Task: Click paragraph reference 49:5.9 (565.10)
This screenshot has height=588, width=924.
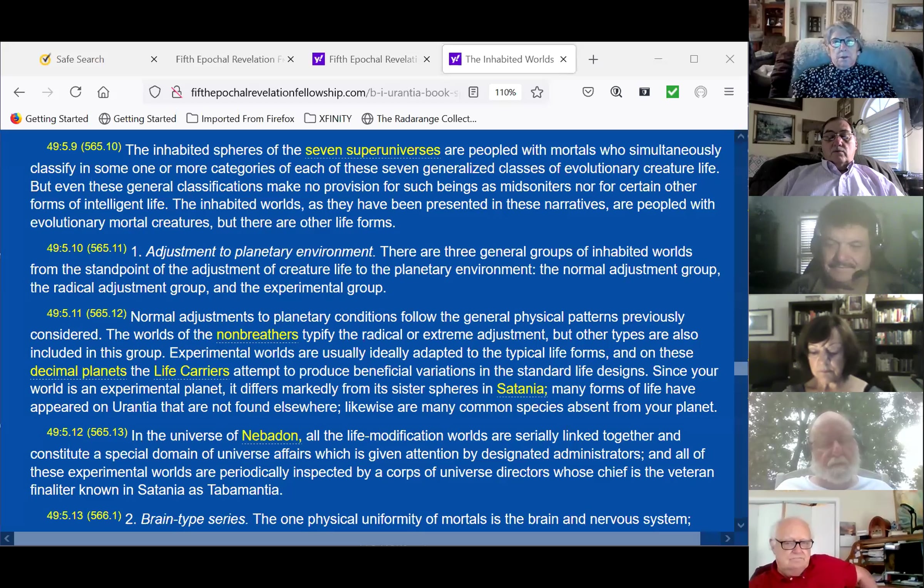Action: [84, 147]
